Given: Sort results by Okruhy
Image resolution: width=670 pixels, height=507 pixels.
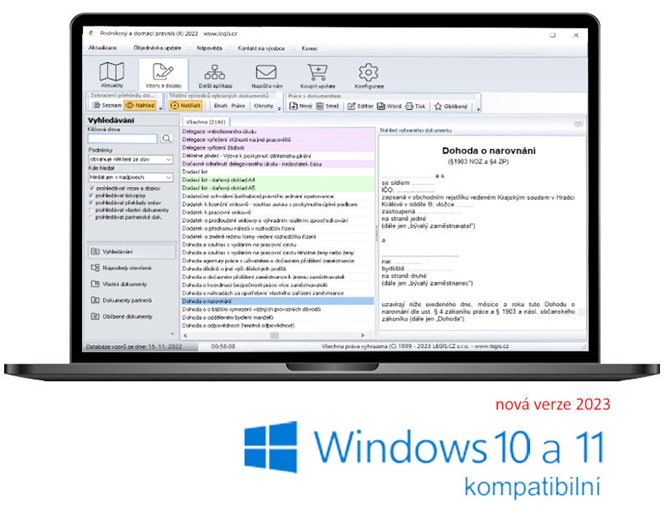Looking at the screenshot, I should (x=263, y=106).
